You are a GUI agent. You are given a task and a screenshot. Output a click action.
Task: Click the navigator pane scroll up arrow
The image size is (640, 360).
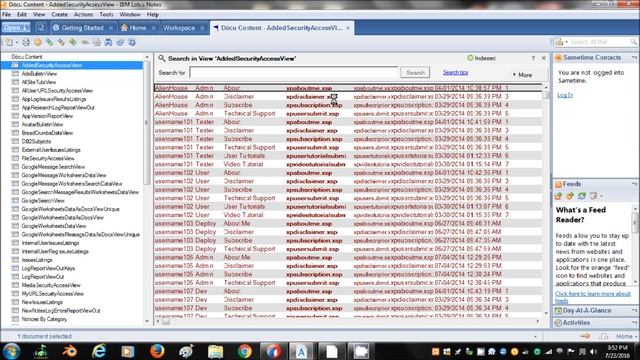click(147, 57)
